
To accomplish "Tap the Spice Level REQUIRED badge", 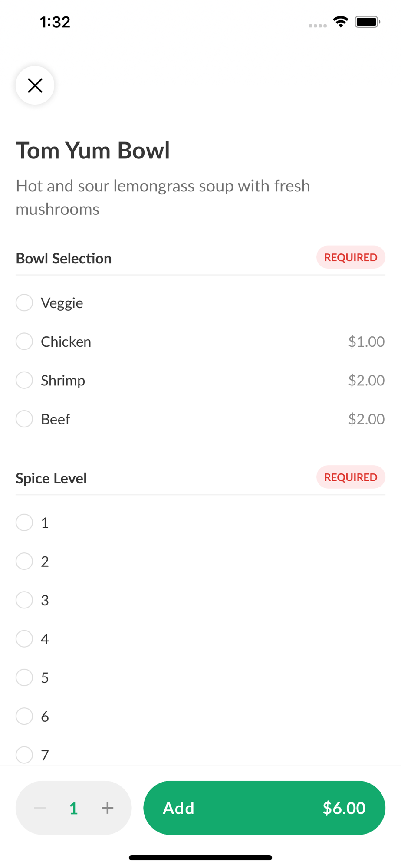I will click(351, 477).
